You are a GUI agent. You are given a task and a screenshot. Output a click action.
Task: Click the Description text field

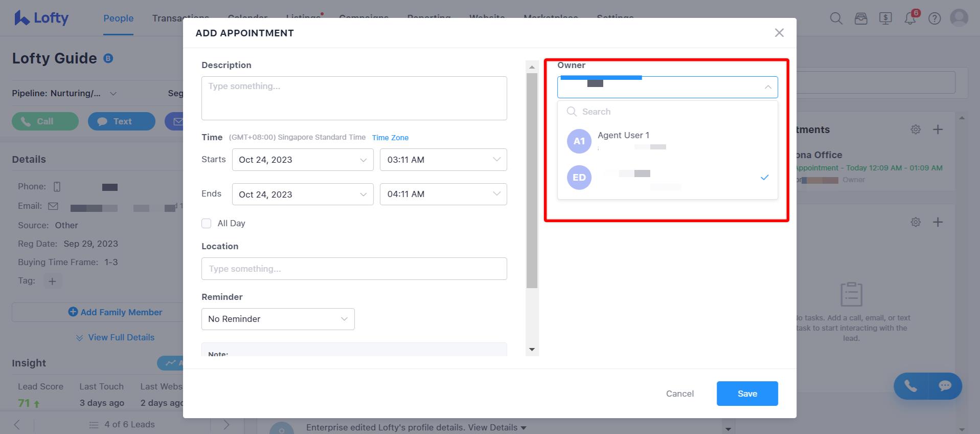[354, 98]
